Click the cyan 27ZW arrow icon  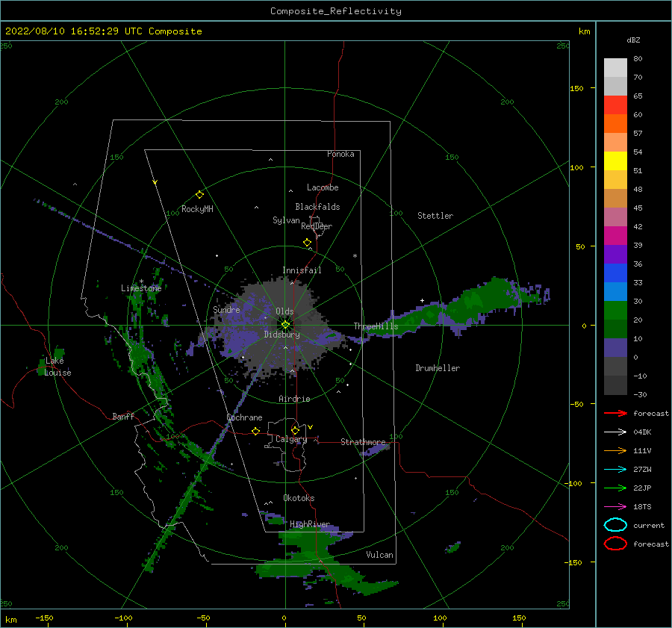point(615,470)
